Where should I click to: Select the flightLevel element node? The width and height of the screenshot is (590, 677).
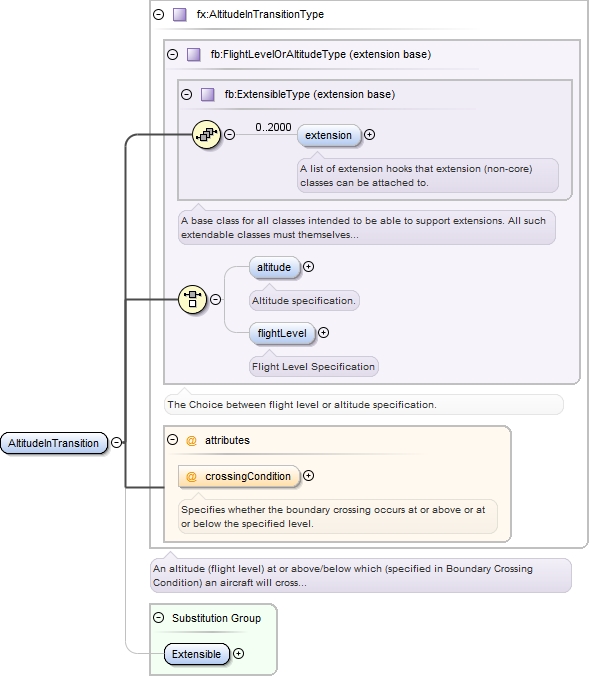pyautogui.click(x=282, y=333)
